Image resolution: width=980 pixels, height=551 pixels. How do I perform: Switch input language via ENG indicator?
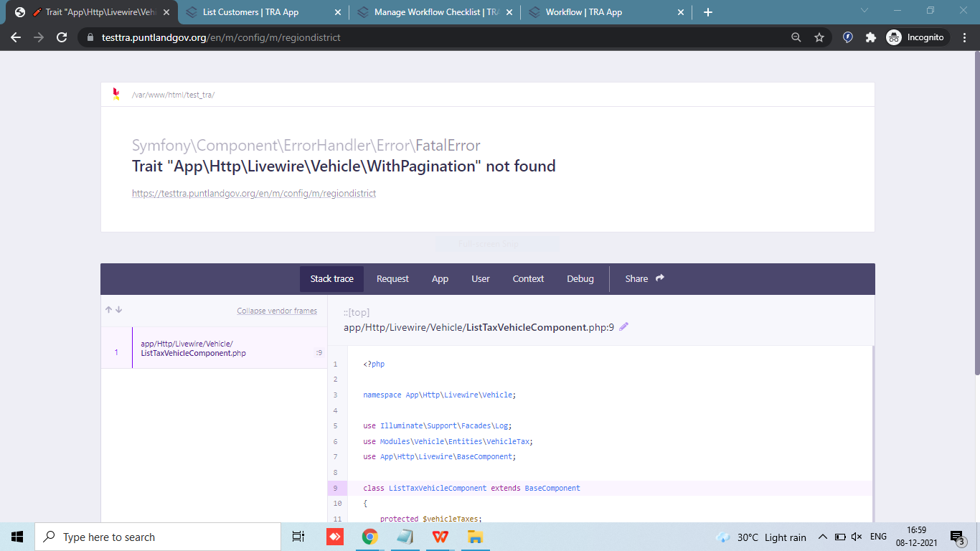coord(878,537)
